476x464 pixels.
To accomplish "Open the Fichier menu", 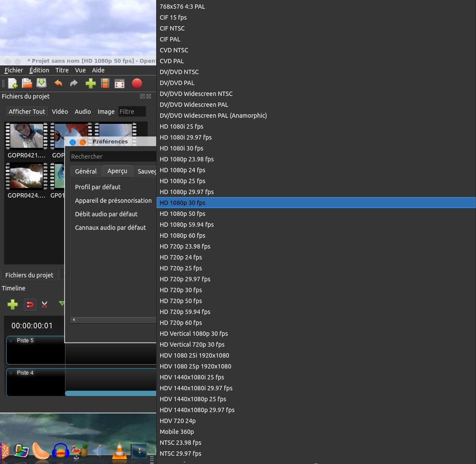I will coord(14,70).
